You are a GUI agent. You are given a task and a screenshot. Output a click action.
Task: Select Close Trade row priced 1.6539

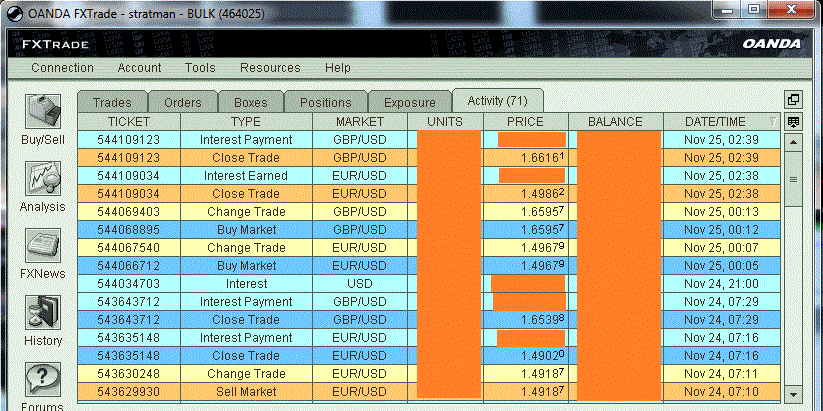click(429, 319)
